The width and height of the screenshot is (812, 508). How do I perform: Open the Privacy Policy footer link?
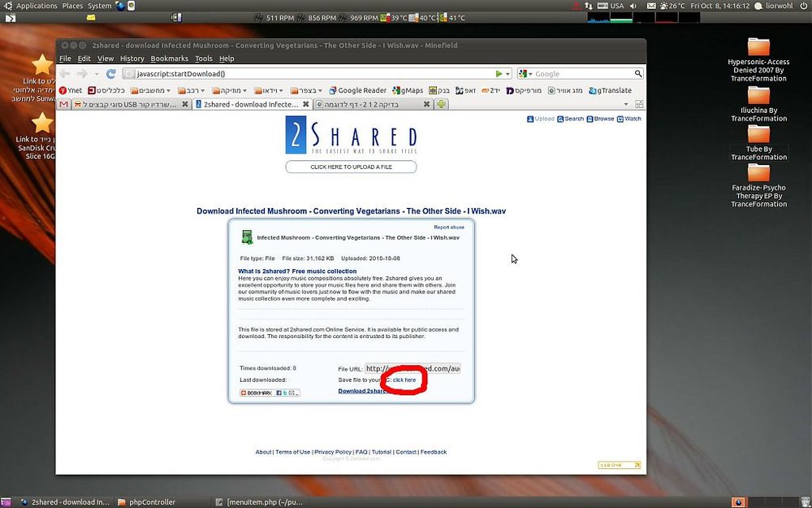tap(333, 452)
